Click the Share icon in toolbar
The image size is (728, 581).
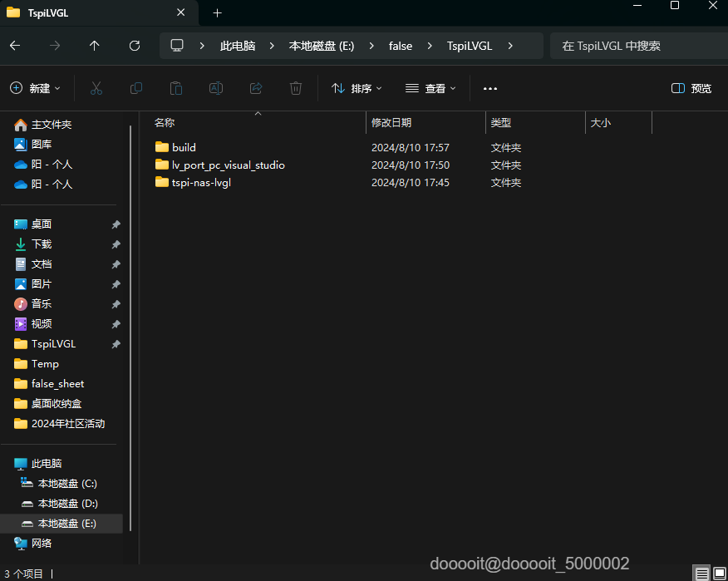click(x=256, y=88)
